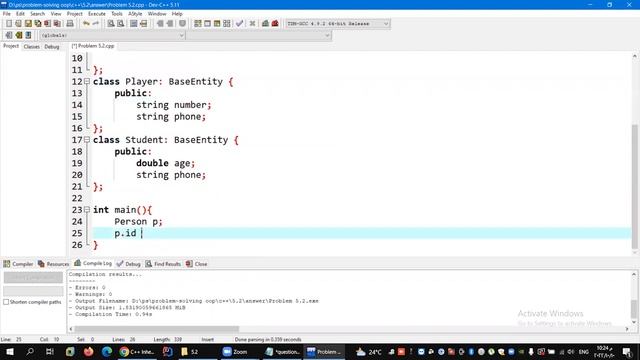Screen dimensions: 640x360
Task: Click the compile log horizontal scrollbar thumb
Action: click(x=156, y=329)
